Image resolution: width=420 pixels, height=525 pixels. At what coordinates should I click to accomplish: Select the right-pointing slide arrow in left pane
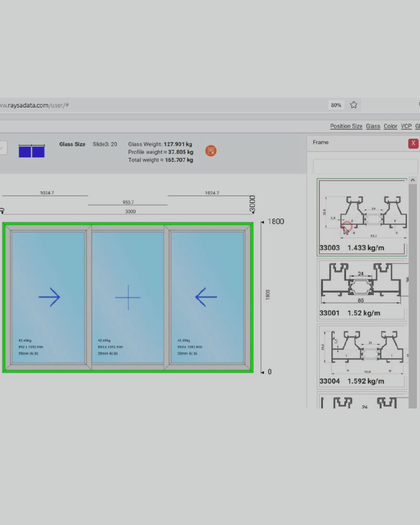coord(49,298)
